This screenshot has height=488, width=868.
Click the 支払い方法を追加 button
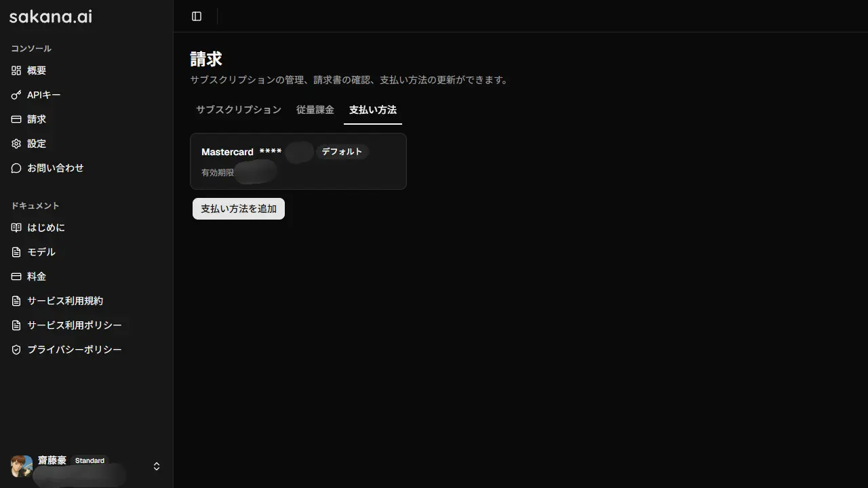pyautogui.click(x=239, y=209)
